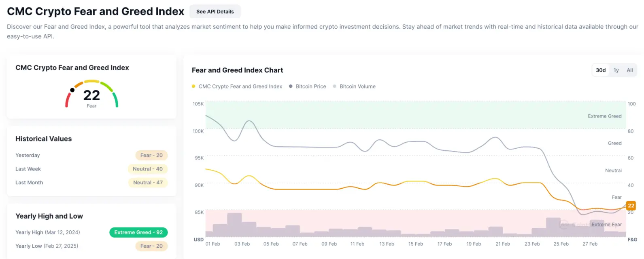Click the Extreme Greed - 92 badge

click(138, 232)
